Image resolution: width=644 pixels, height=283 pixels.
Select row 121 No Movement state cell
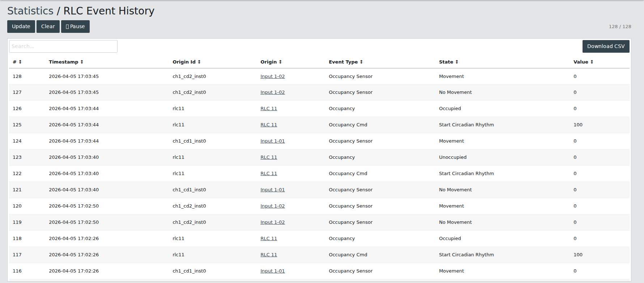point(455,190)
